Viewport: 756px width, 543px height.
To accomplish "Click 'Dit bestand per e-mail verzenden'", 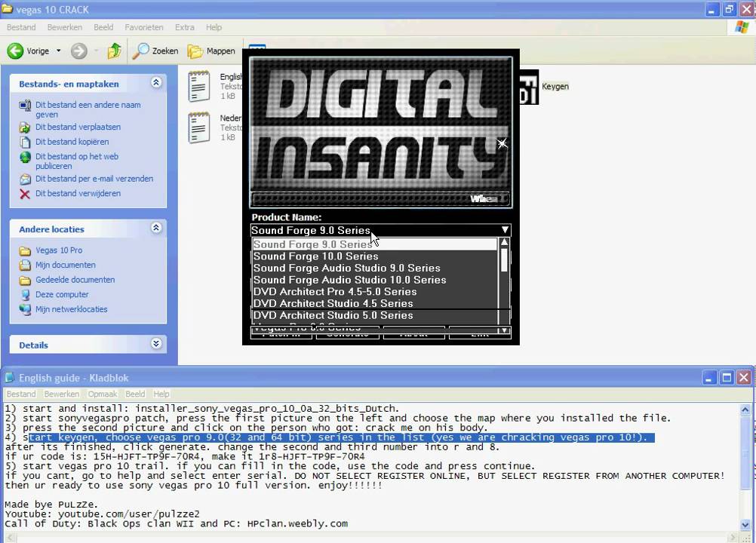I will pos(94,178).
